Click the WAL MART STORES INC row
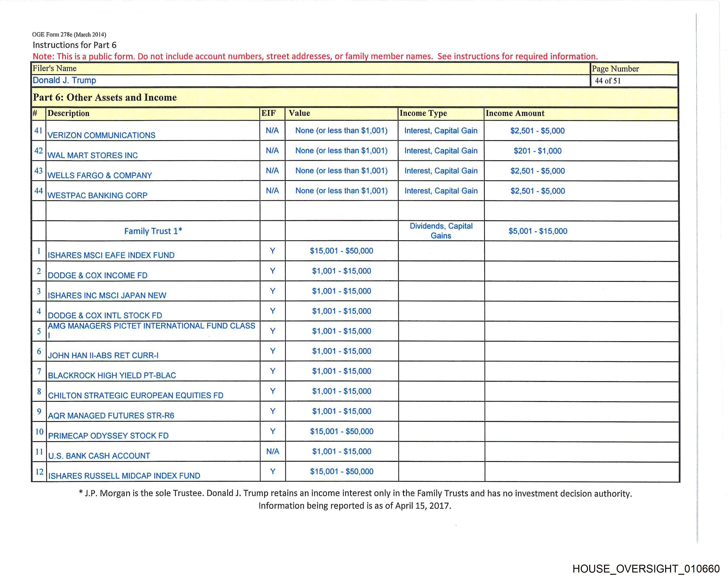This screenshot has width=728, height=578. pyautogui.click(x=92, y=155)
